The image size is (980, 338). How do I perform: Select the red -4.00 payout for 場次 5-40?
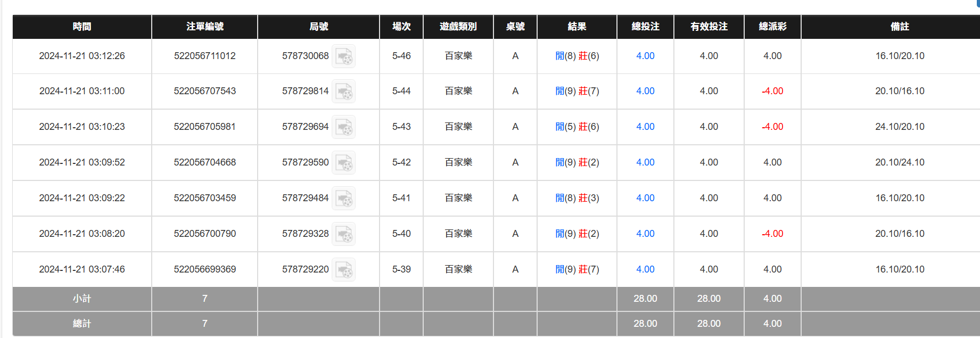772,234
